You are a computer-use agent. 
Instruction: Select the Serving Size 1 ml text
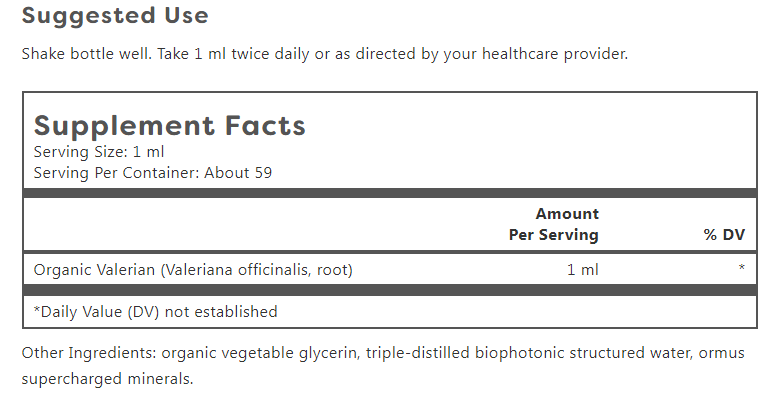99,152
